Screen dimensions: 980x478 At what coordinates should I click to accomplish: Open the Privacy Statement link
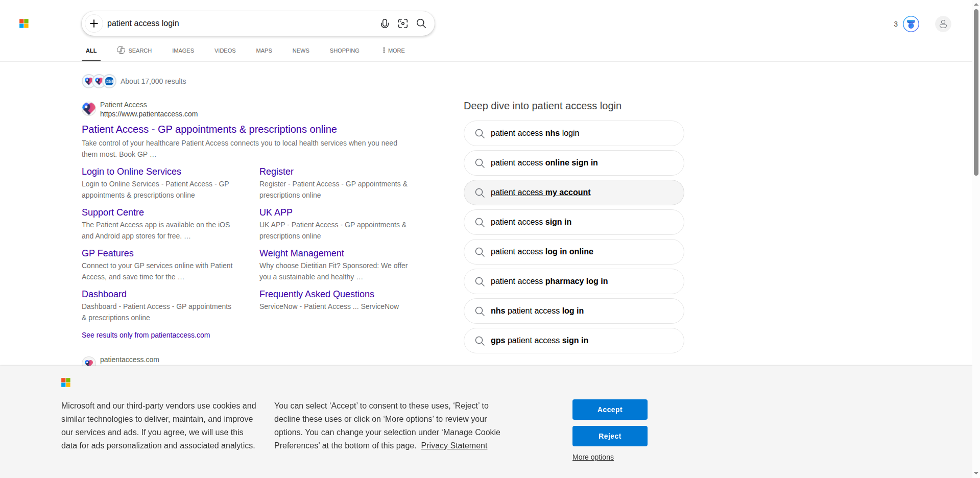point(454,446)
